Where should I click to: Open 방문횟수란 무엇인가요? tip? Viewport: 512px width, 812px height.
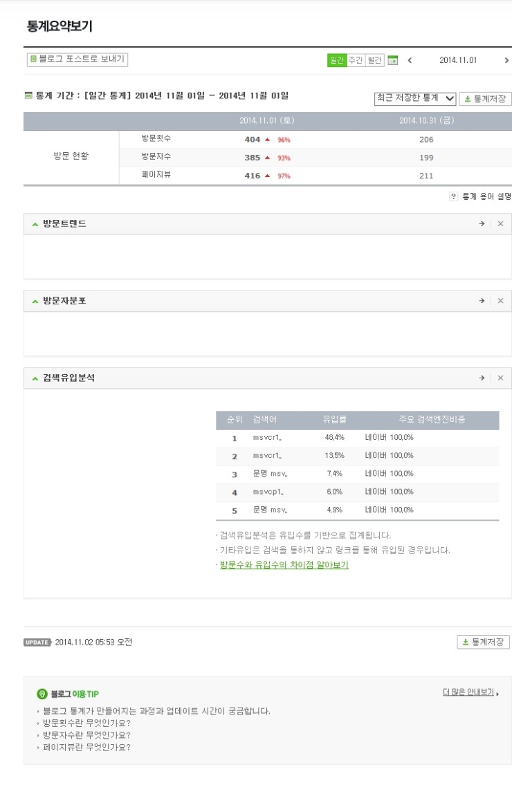[x=86, y=723]
